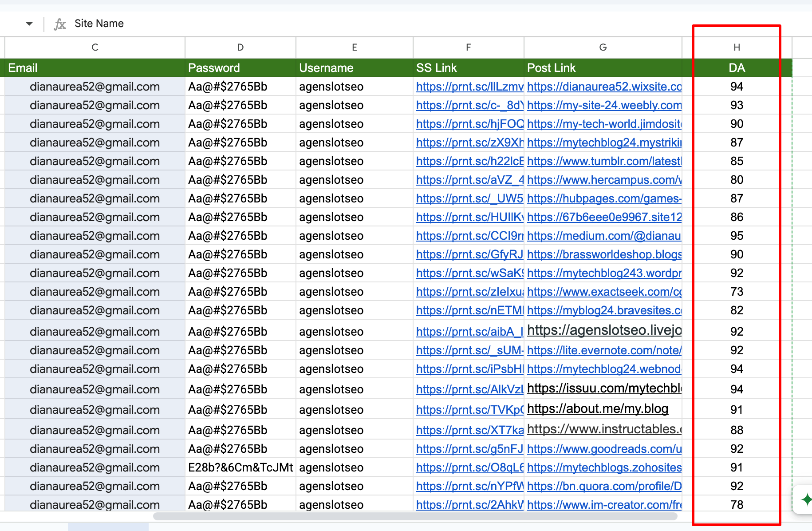
Task: Select the DA cell with value 95
Action: [737, 236]
